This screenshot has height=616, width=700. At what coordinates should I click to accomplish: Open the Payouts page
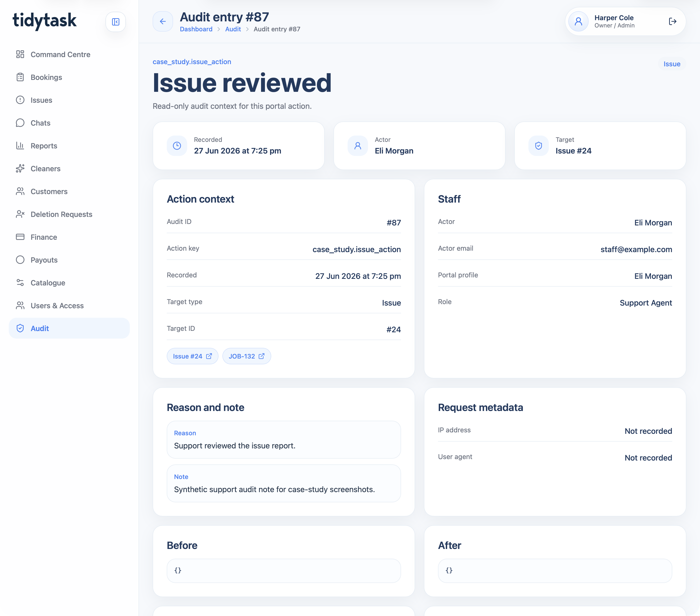69,260
